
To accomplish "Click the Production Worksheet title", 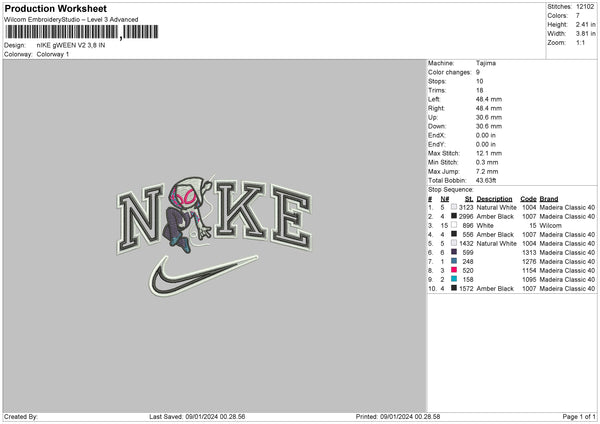I will tap(55, 8).
